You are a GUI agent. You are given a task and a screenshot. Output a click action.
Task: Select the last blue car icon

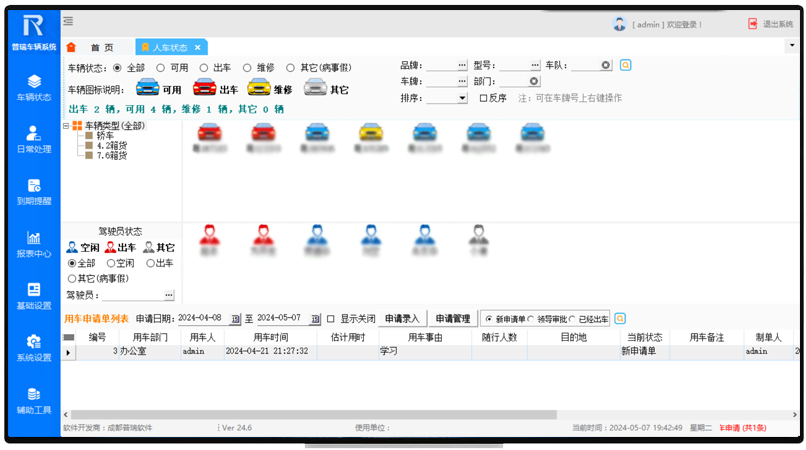[533, 133]
